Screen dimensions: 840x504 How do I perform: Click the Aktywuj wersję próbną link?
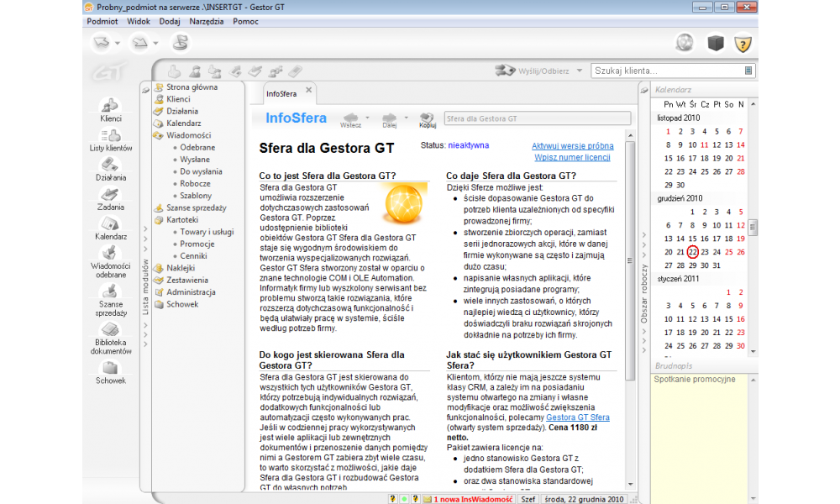[x=572, y=145]
